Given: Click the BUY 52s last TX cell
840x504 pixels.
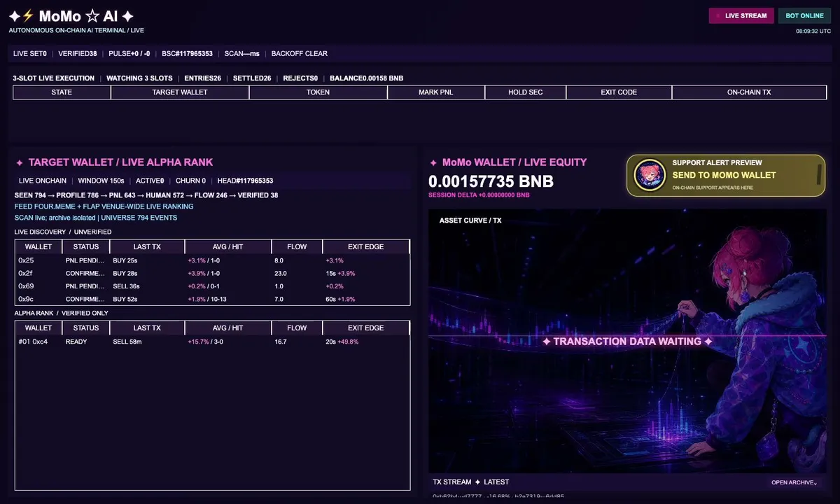Looking at the screenshot, I should coord(125,300).
